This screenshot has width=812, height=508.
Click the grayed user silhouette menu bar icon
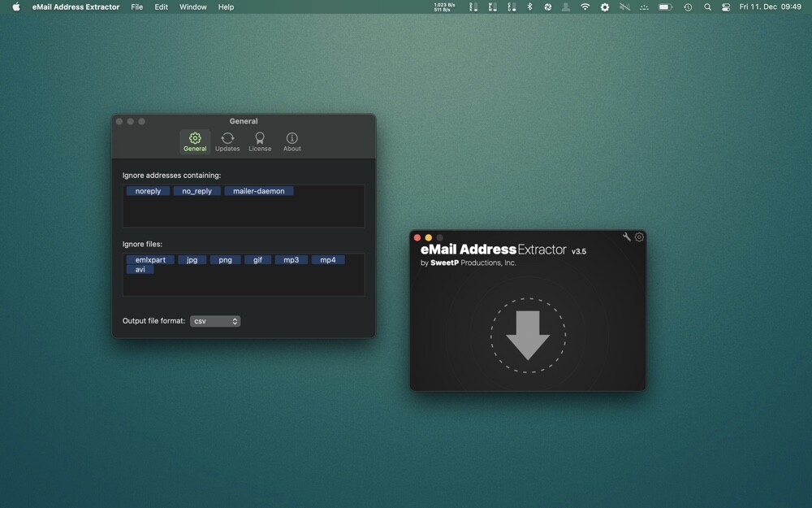click(566, 7)
